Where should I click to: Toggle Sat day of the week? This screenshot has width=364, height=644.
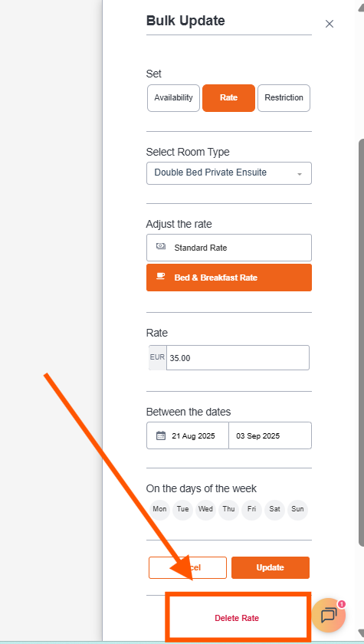click(274, 509)
